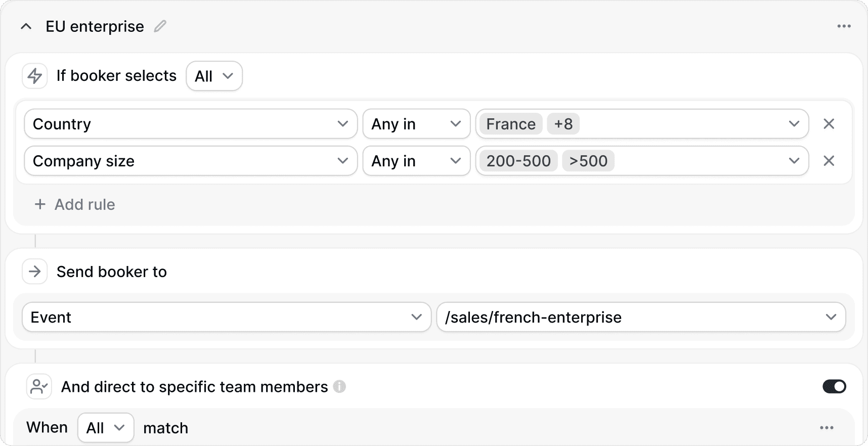Click the >500 tag
This screenshot has width=868, height=446.
pyautogui.click(x=588, y=161)
